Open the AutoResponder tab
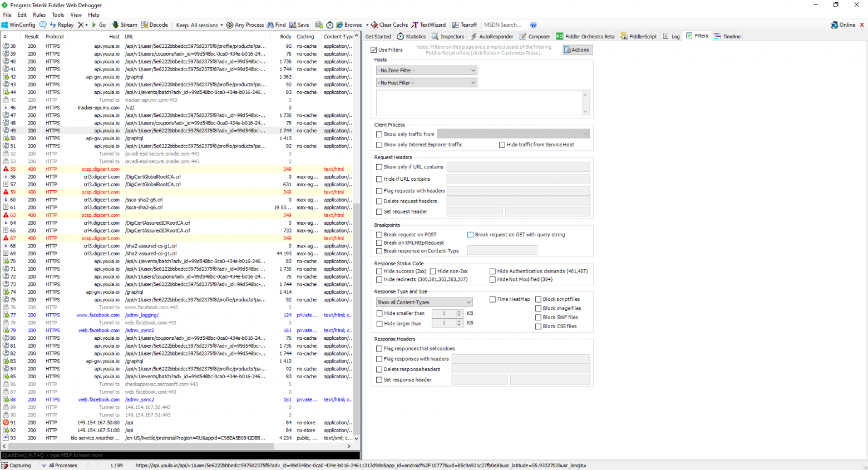The height and width of the screenshot is (470, 868). [492, 36]
